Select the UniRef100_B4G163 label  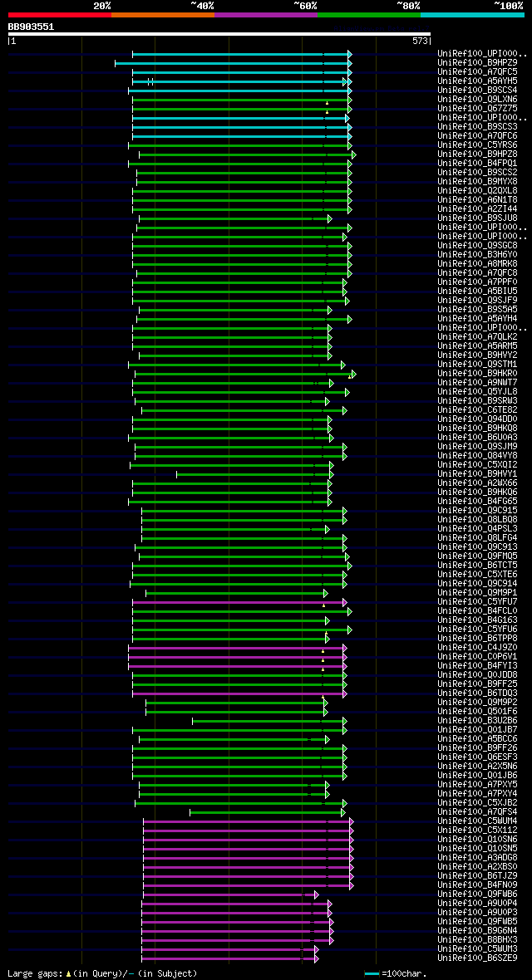click(x=477, y=620)
